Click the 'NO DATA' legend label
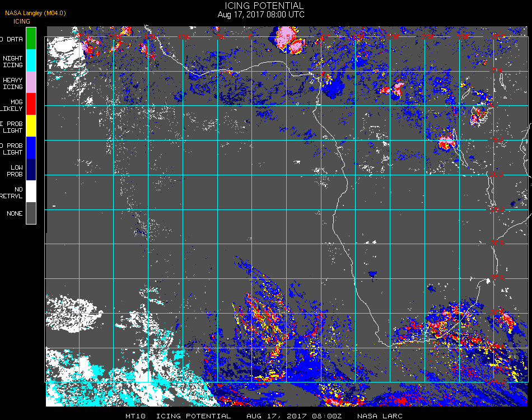The height and width of the screenshot is (420, 532). [x=12, y=39]
